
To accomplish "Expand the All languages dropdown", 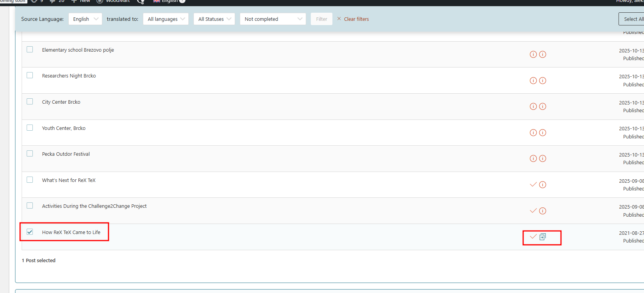I will pyautogui.click(x=166, y=19).
